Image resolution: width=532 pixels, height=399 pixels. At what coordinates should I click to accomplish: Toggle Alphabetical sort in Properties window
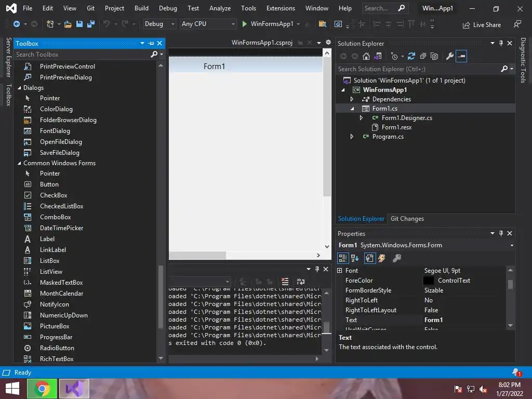pos(355,259)
